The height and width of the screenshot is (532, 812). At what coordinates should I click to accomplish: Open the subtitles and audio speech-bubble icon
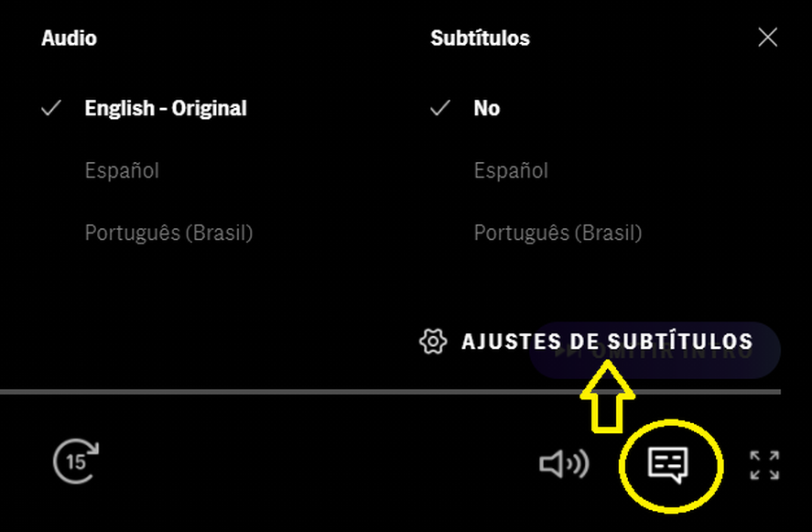pos(668,464)
